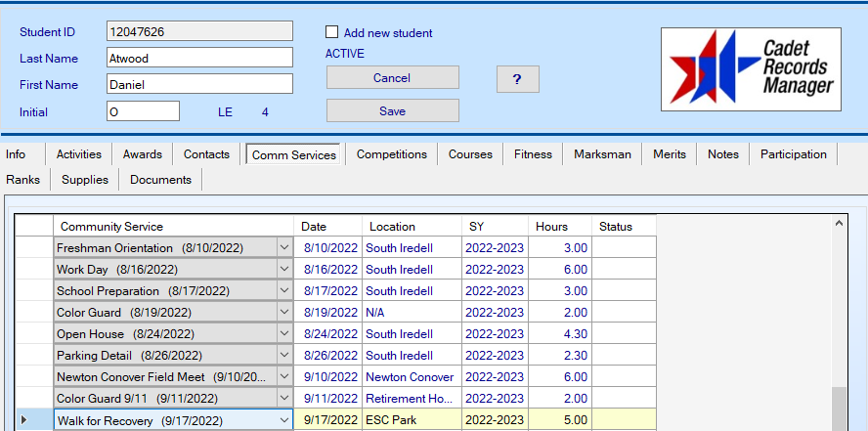Open the Parking Detail dropdown list
Image resolution: width=868 pixels, height=431 pixels.
[284, 356]
